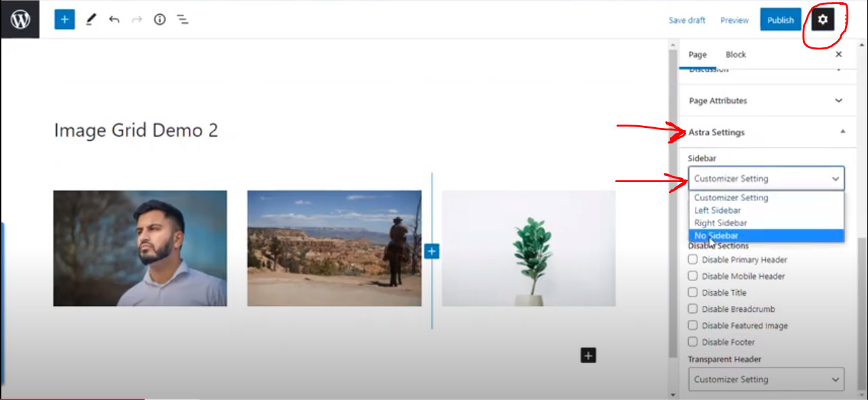Switch to the Block tab
The width and height of the screenshot is (868, 400).
pyautogui.click(x=735, y=55)
